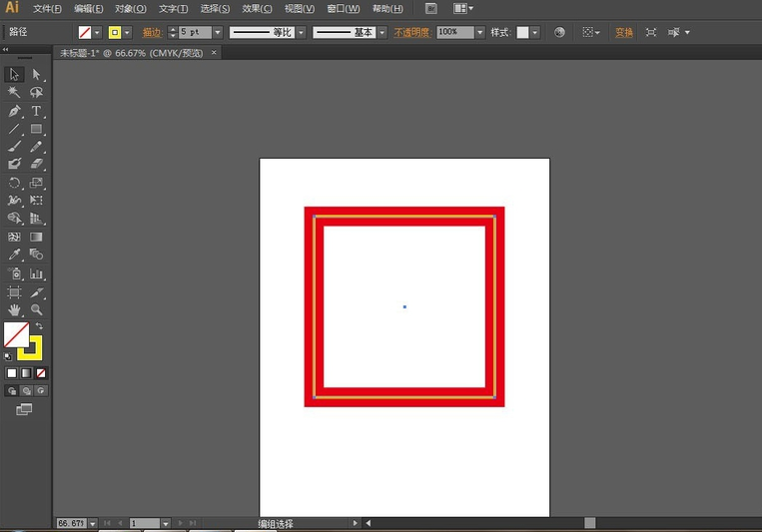Activate the Eyedropper tool
Image resolution: width=762 pixels, height=532 pixels.
14,255
